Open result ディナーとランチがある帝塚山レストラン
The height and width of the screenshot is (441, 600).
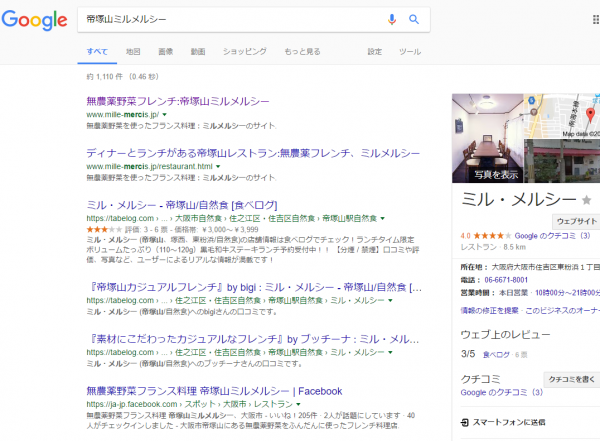(253, 153)
